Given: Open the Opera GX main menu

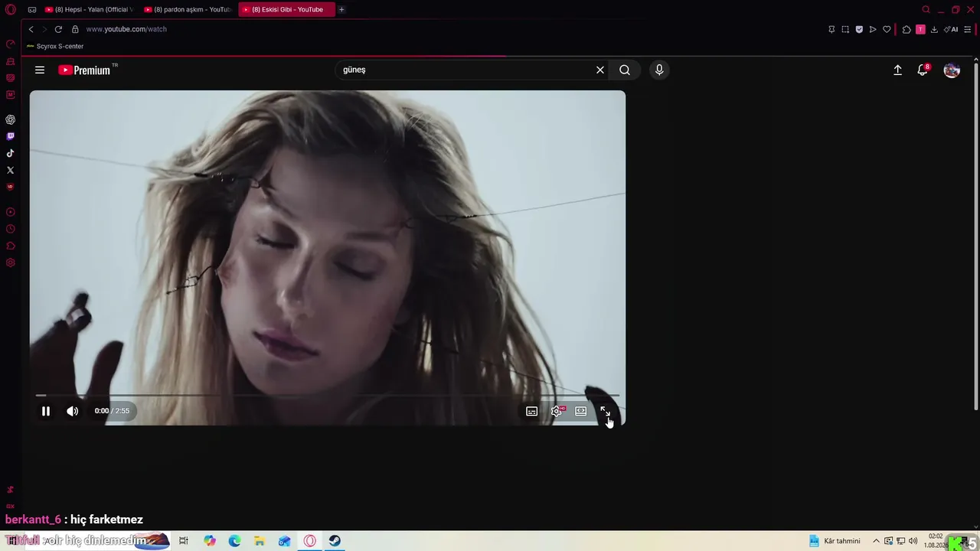Looking at the screenshot, I should (x=10, y=9).
